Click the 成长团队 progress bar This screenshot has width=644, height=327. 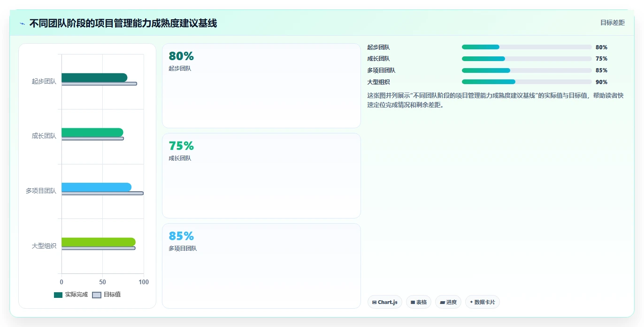point(527,59)
